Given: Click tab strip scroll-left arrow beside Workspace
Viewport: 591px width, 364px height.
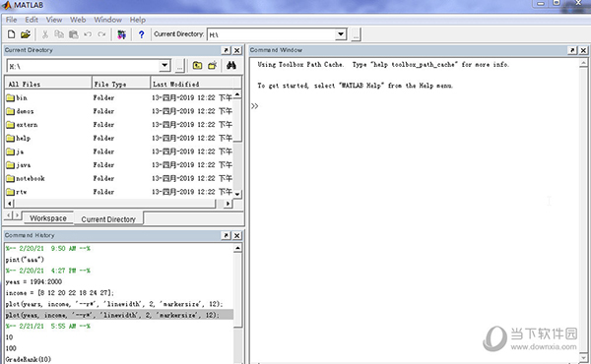Looking at the screenshot, I should (8, 214).
